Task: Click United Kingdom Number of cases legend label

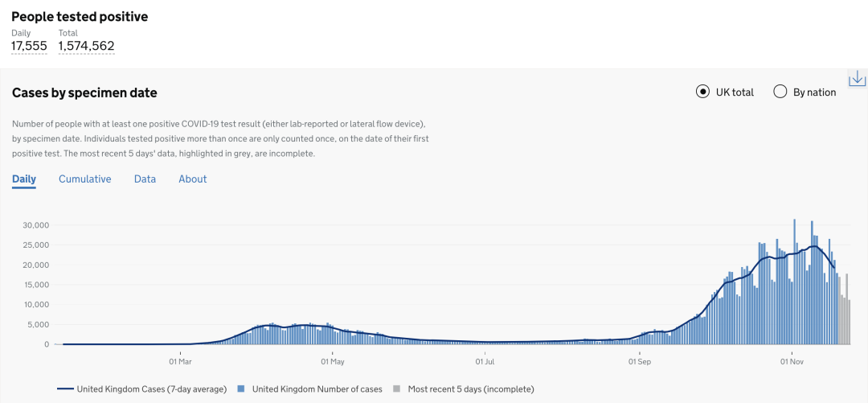Action: coord(315,389)
